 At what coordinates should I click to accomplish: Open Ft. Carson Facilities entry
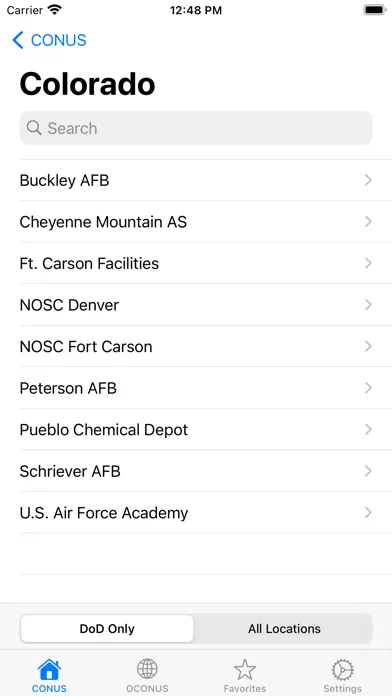[x=196, y=263]
